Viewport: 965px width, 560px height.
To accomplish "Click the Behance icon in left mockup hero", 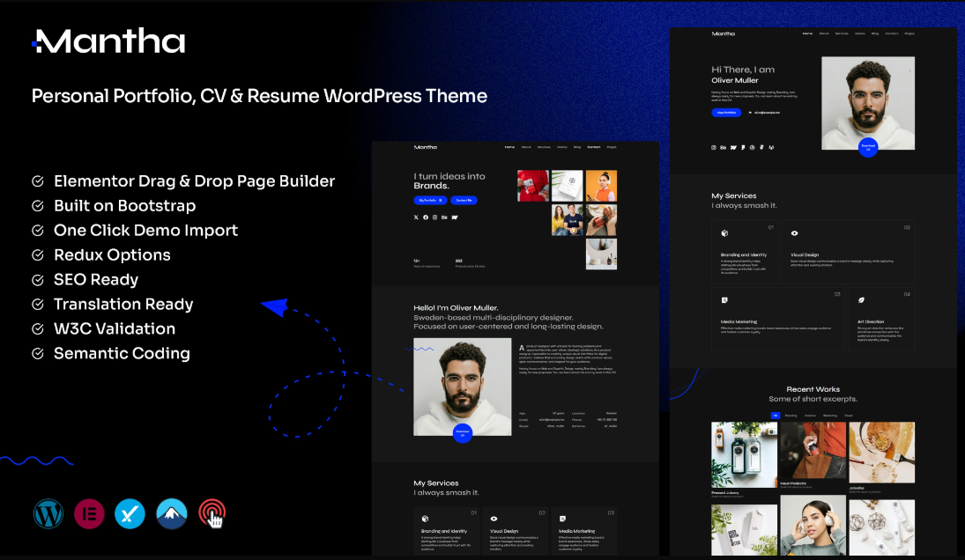I will click(x=444, y=217).
